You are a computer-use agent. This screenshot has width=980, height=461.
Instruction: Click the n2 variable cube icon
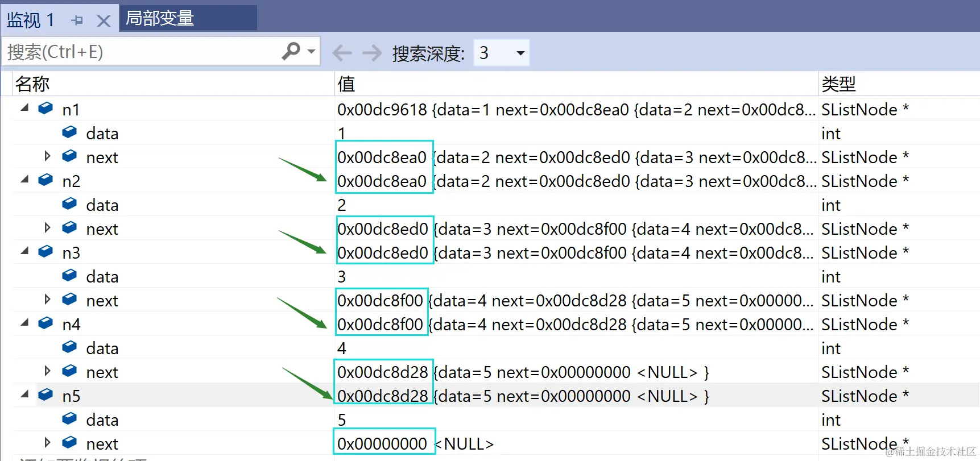(46, 180)
